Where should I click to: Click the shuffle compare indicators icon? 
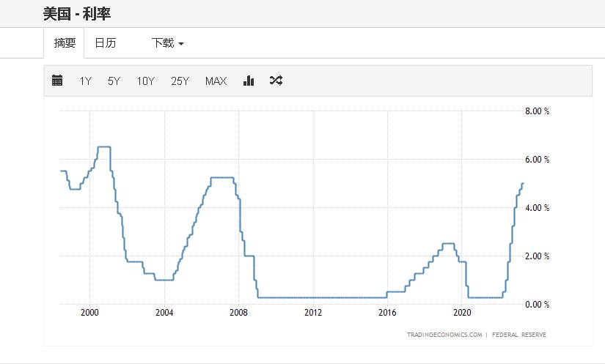coord(276,81)
